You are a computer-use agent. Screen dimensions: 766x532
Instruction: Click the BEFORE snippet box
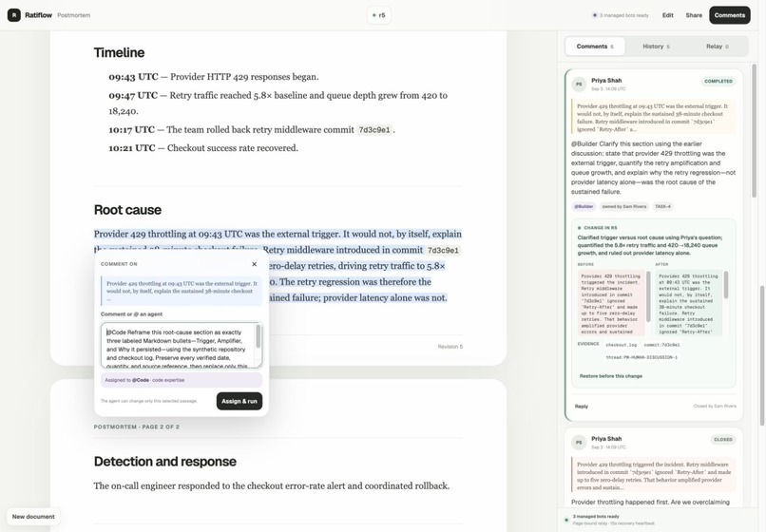[x=611, y=303]
